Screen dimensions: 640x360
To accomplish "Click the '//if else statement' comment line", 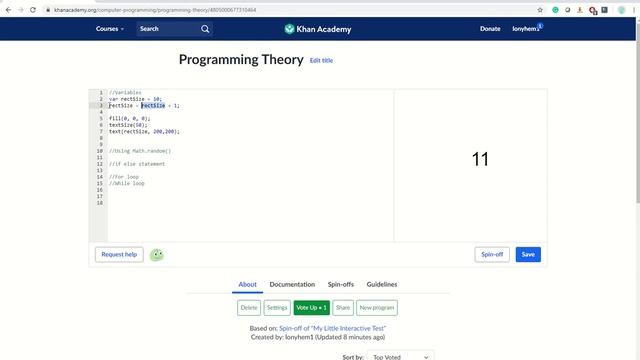I will coord(137,164).
